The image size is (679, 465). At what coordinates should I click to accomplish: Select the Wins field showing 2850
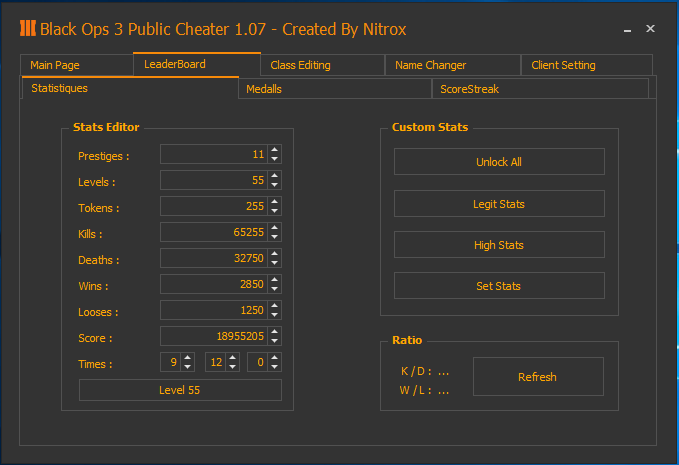(214, 284)
